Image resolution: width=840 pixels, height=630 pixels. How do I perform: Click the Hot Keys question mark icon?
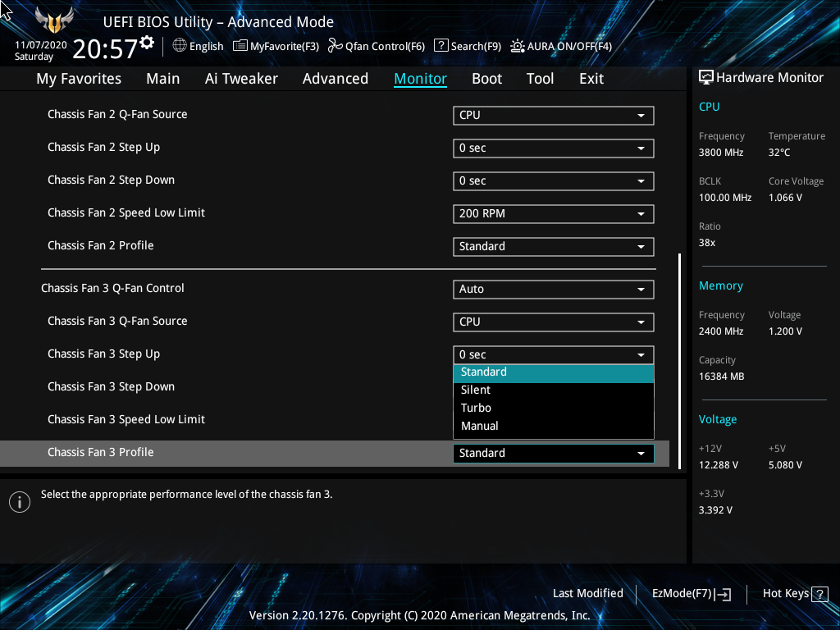coord(819,594)
